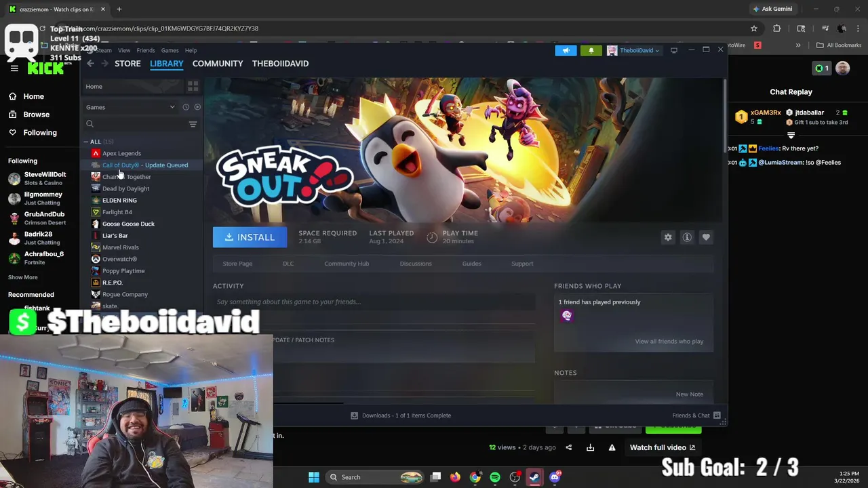868x488 pixels.
Task: Open Steam's Games menu
Action: coord(170,50)
